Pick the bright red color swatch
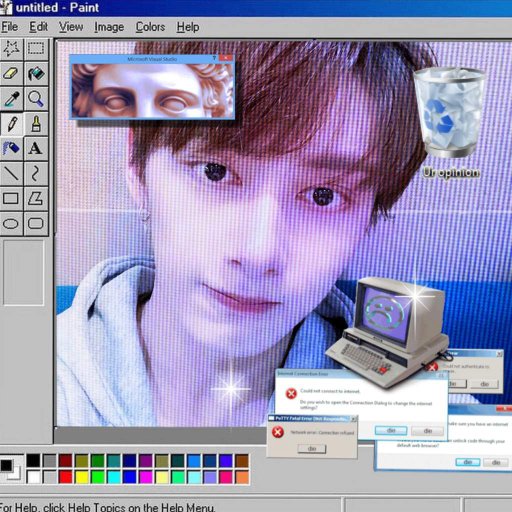 (x=66, y=477)
